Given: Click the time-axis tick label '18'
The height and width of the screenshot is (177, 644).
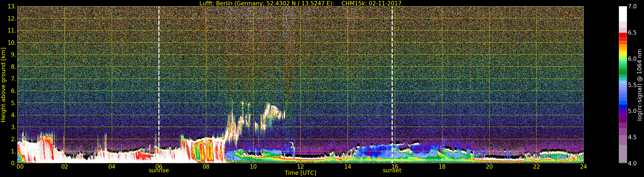Looking at the screenshot, I should [442, 166].
